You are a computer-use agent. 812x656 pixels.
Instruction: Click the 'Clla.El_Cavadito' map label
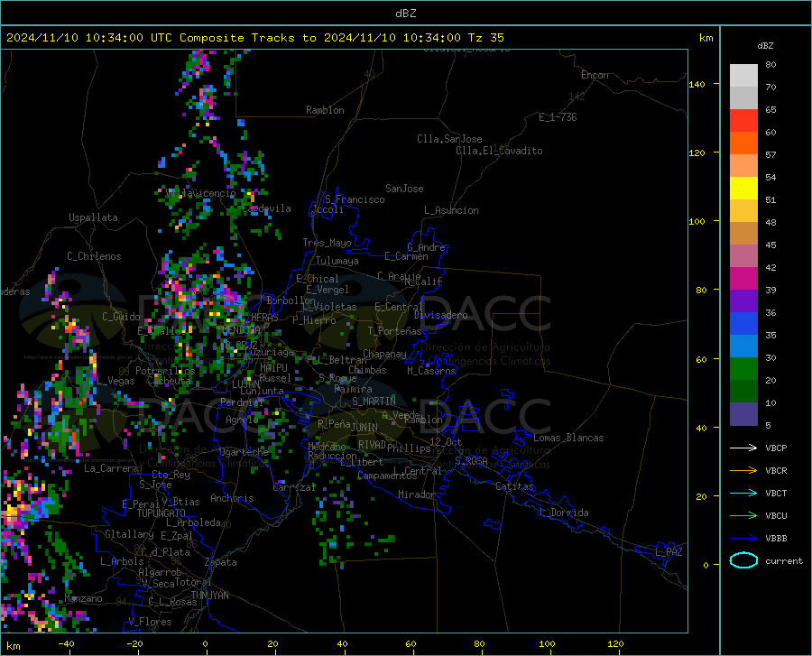(499, 151)
